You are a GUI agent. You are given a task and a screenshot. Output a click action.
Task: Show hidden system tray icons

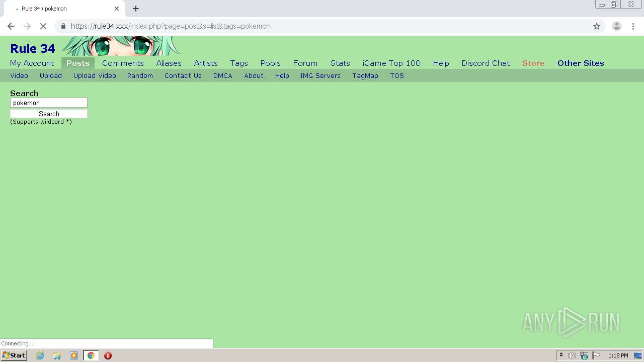pos(561,355)
